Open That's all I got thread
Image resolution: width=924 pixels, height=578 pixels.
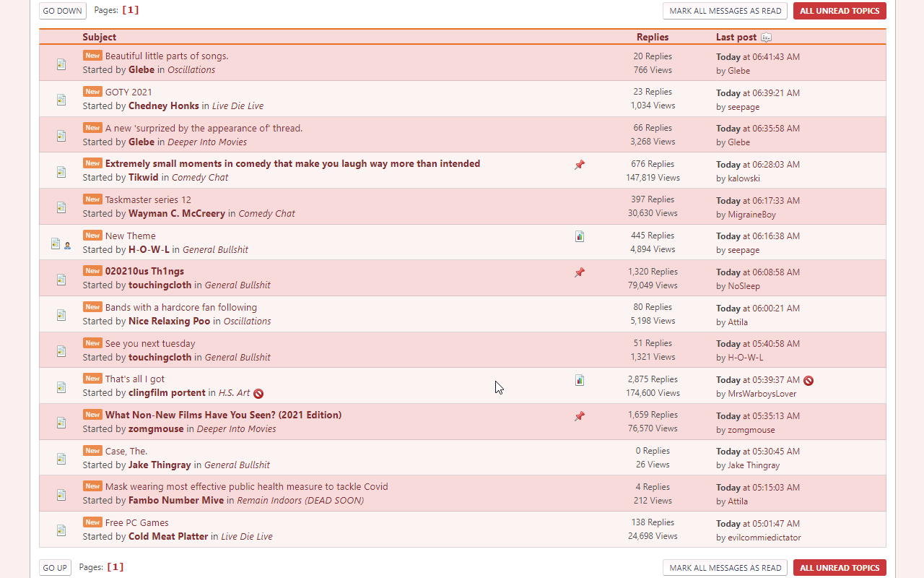pos(135,379)
